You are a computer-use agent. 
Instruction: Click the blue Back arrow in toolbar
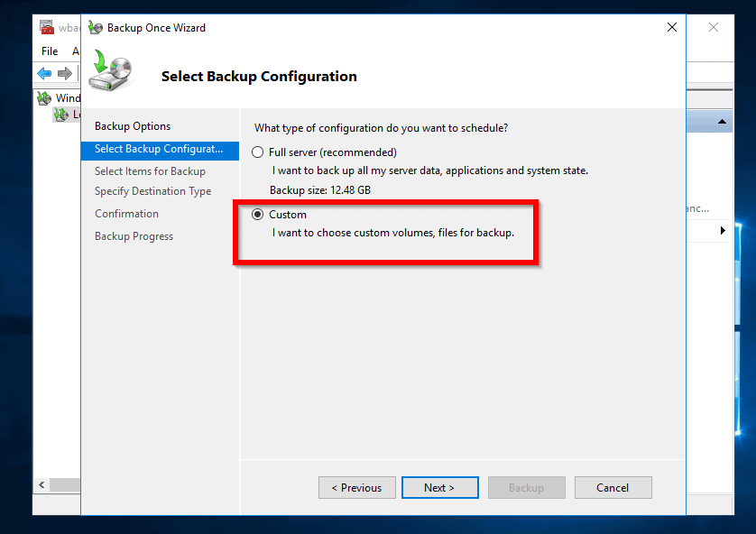tap(44, 73)
